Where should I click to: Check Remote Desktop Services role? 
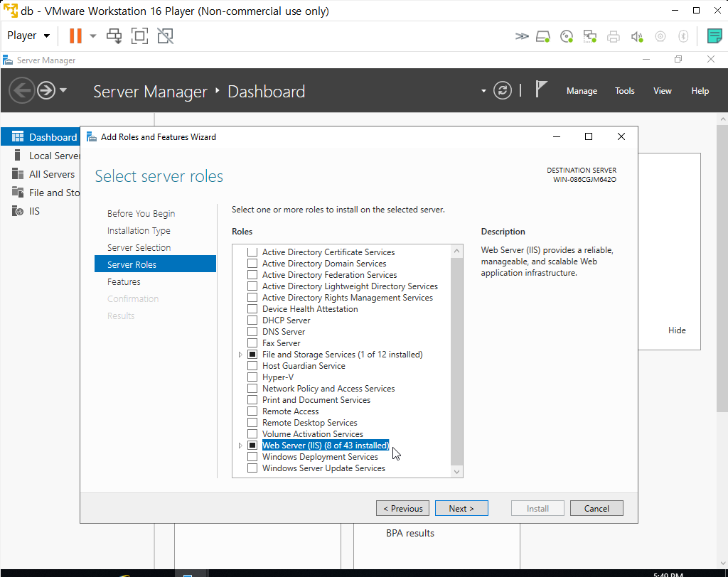(x=252, y=423)
